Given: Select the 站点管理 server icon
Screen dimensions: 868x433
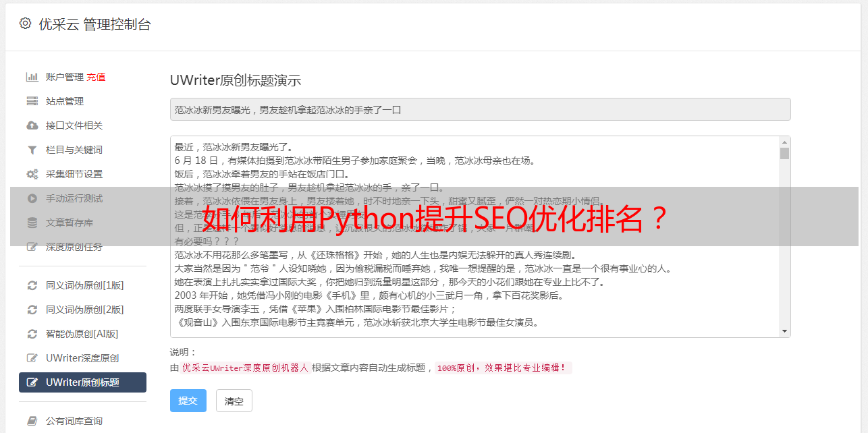Looking at the screenshot, I should point(32,101).
